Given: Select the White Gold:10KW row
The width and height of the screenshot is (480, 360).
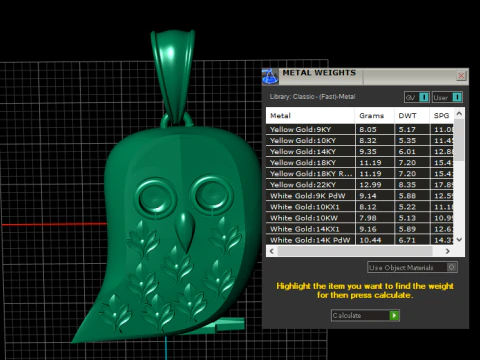Looking at the screenshot, I should (x=360, y=218).
